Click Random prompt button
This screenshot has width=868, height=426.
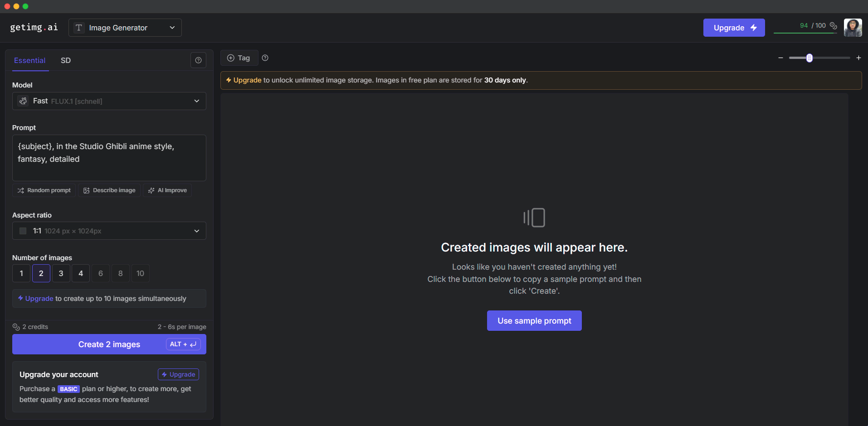click(x=44, y=190)
